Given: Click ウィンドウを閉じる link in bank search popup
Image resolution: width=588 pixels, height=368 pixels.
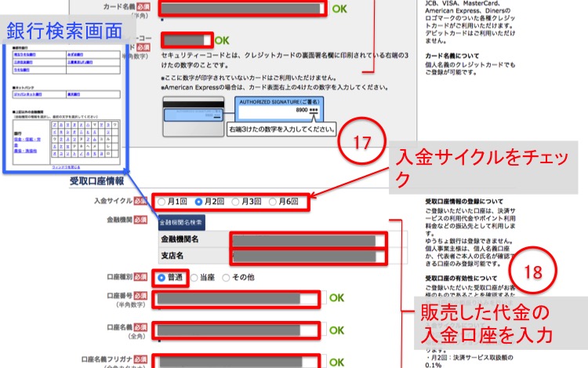Looking at the screenshot, I should [x=66, y=167].
